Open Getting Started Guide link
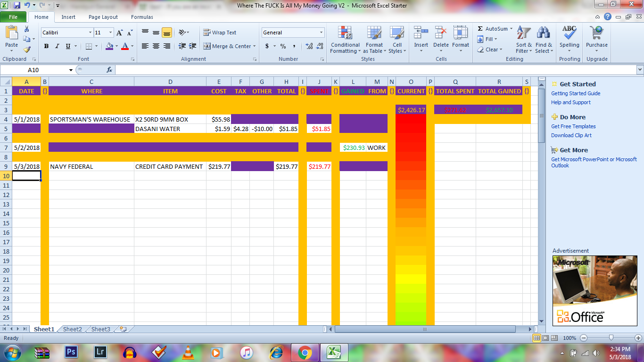The image size is (644, 362). tap(576, 93)
